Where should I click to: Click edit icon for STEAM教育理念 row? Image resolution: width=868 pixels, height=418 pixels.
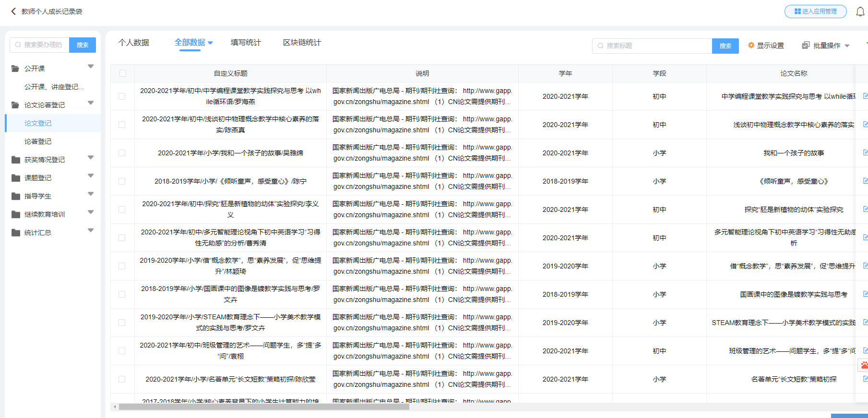865,322
